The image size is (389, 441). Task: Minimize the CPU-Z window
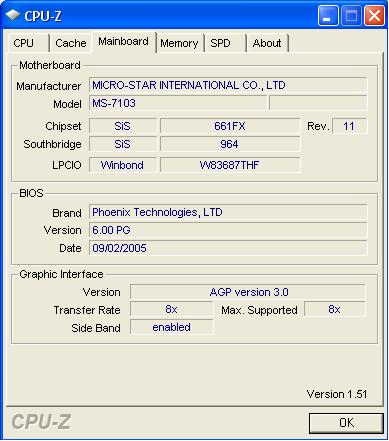coord(328,16)
